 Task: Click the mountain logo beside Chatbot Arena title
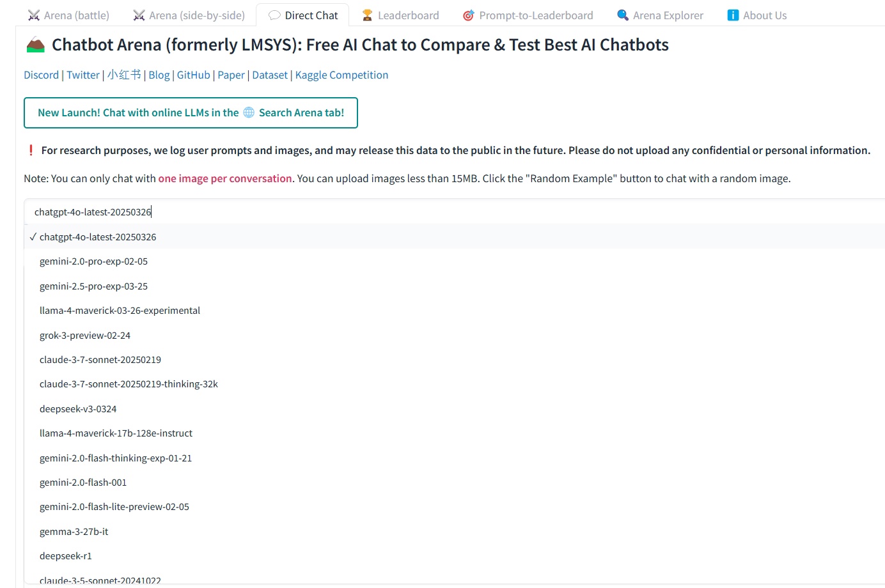(36, 45)
